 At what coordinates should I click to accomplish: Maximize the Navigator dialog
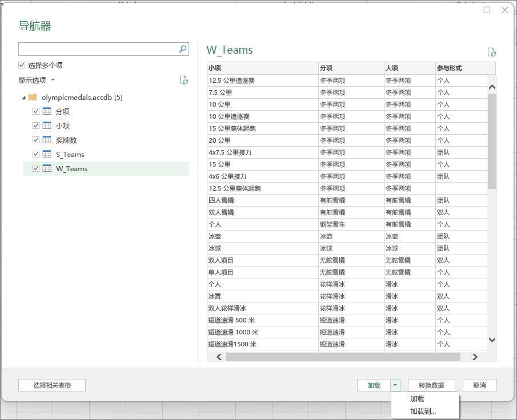(x=487, y=10)
